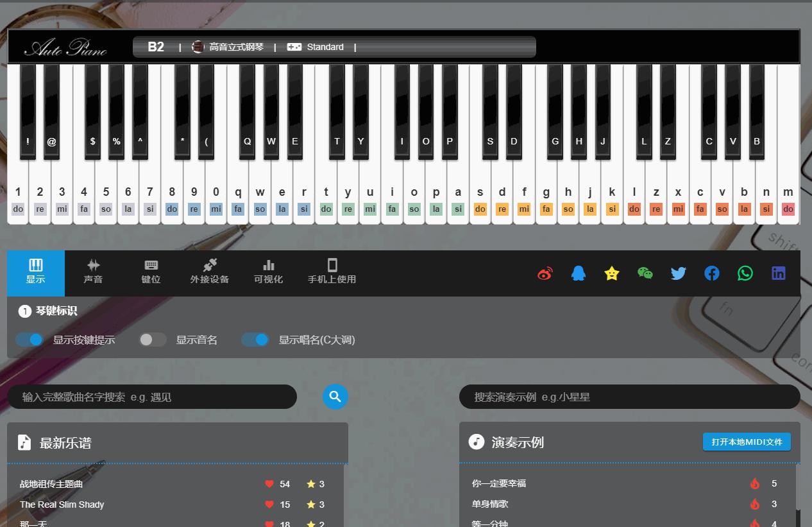Viewport: 812px width, 527px height.
Task: Open the 键位 tab
Action: pyautogui.click(x=151, y=272)
